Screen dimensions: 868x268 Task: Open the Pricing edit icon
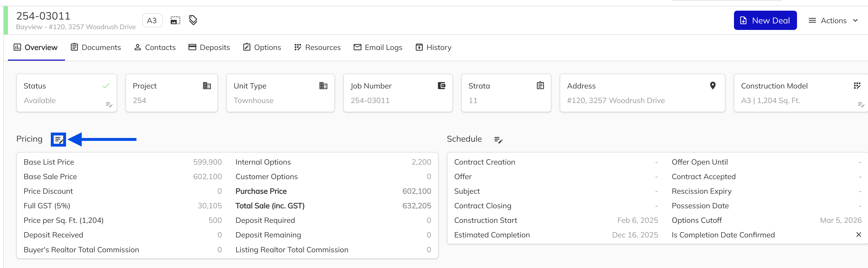pos(58,139)
